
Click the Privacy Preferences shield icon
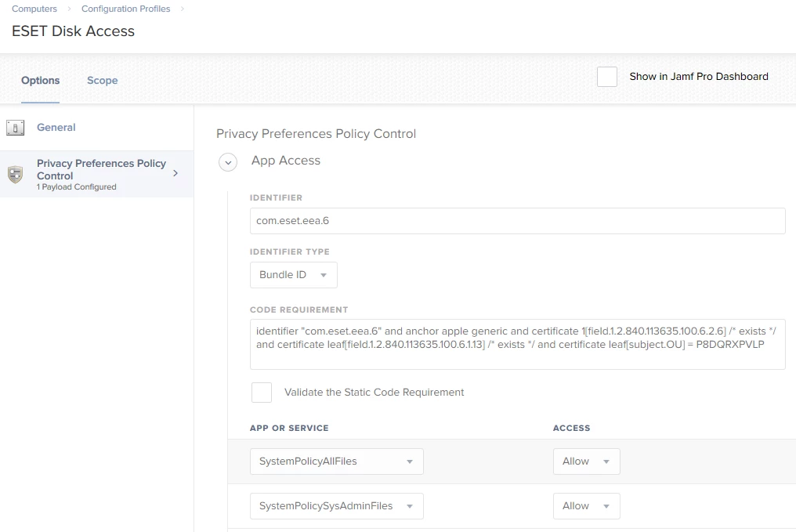pos(15,174)
